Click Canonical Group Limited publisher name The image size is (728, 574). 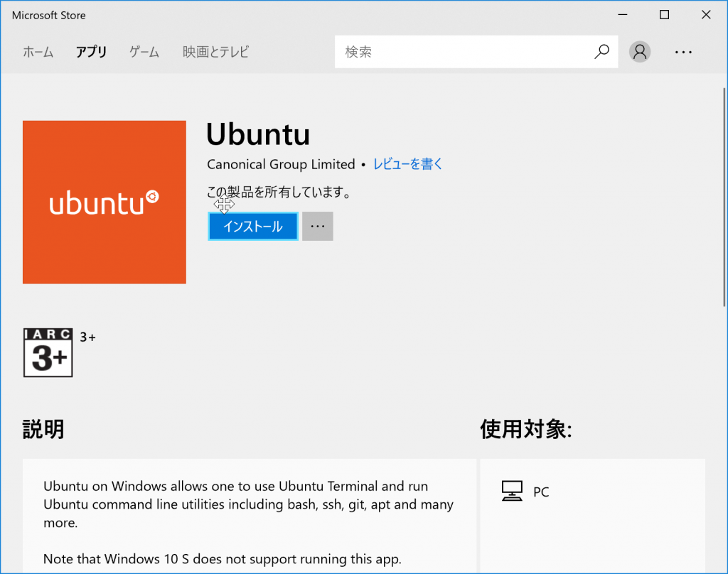click(x=281, y=164)
